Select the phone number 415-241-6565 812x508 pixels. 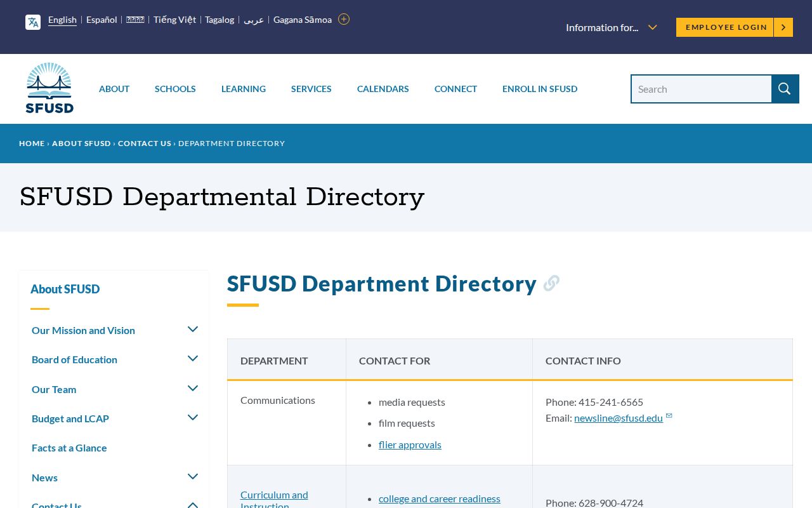[x=611, y=402]
